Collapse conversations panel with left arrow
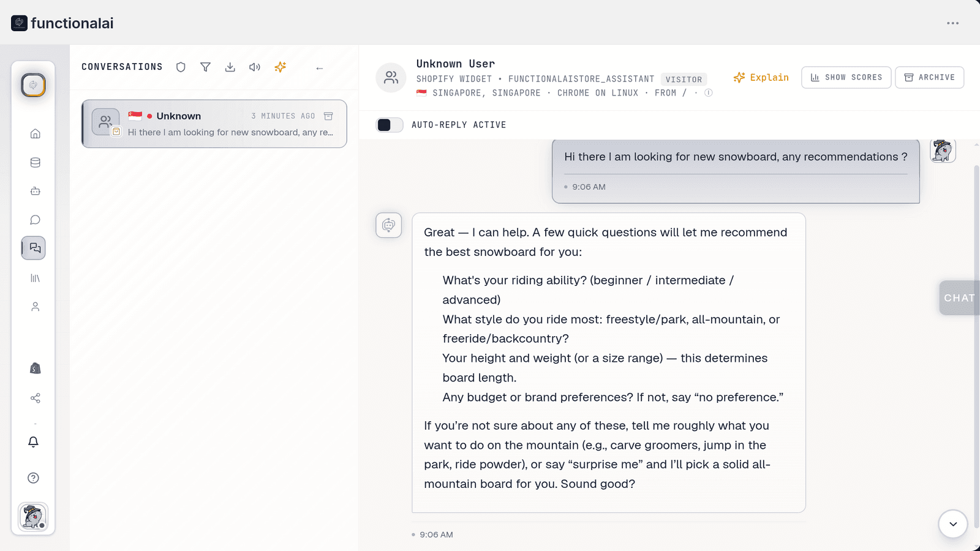 319,68
